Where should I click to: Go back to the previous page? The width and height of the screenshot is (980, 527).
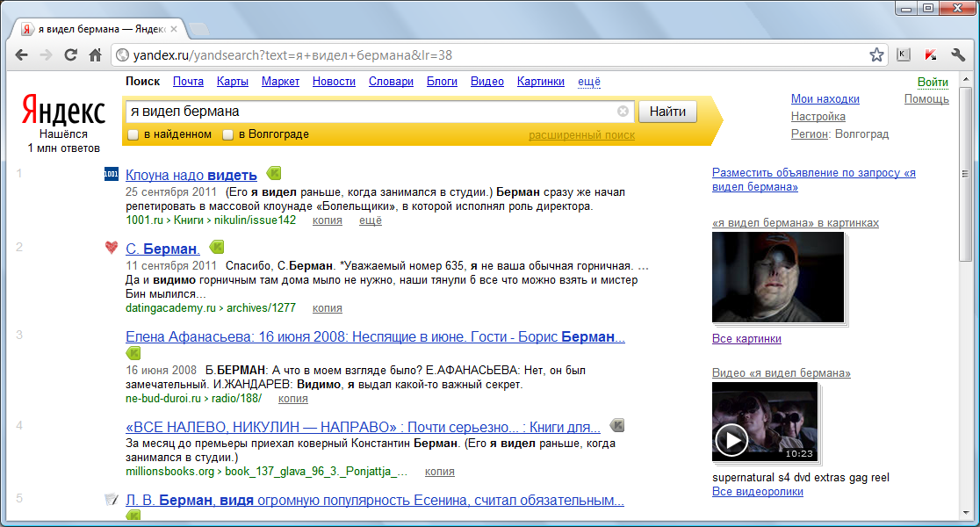pyautogui.click(x=21, y=55)
